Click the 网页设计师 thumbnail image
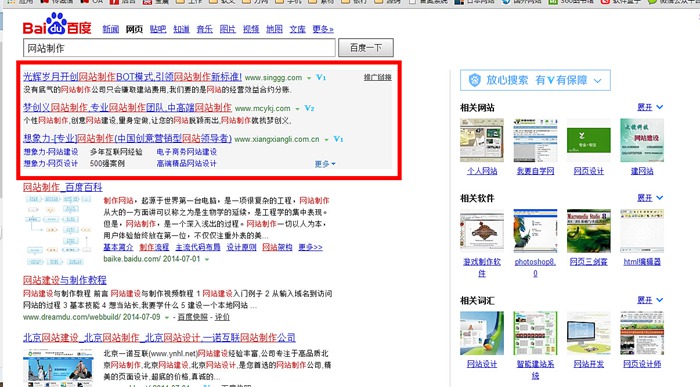Image resolution: width=700 pixels, height=387 pixels. pos(642,333)
